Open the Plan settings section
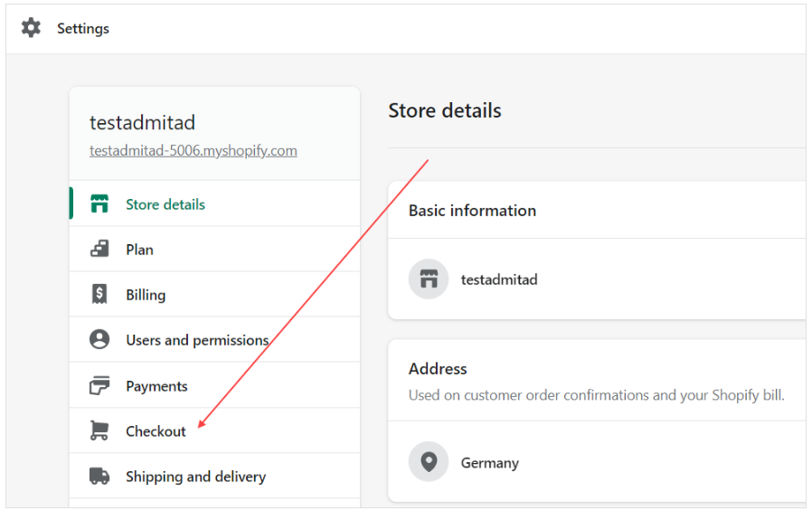812x511 pixels. (139, 250)
